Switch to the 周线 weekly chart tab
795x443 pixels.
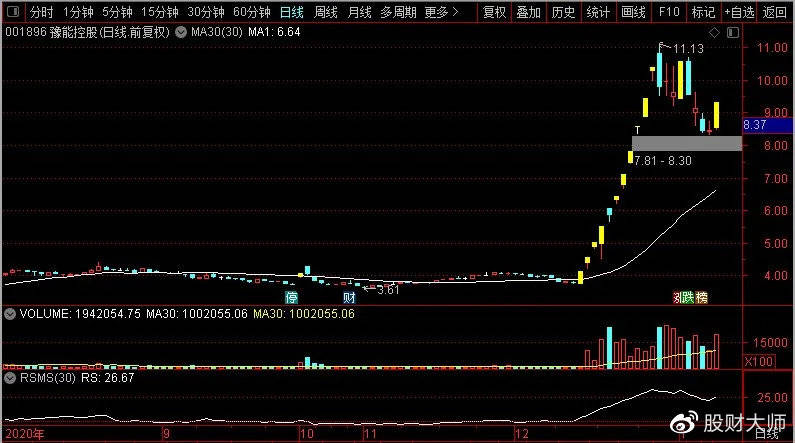(326, 13)
